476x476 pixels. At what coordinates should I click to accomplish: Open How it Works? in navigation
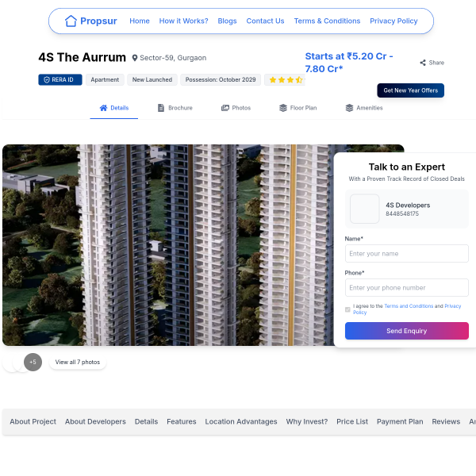click(183, 21)
